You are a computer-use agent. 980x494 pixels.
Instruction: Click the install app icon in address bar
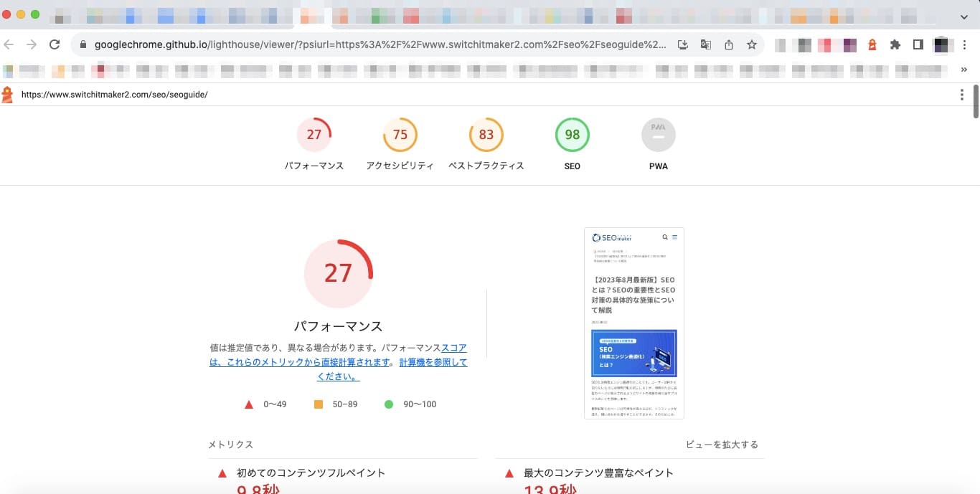pos(683,44)
